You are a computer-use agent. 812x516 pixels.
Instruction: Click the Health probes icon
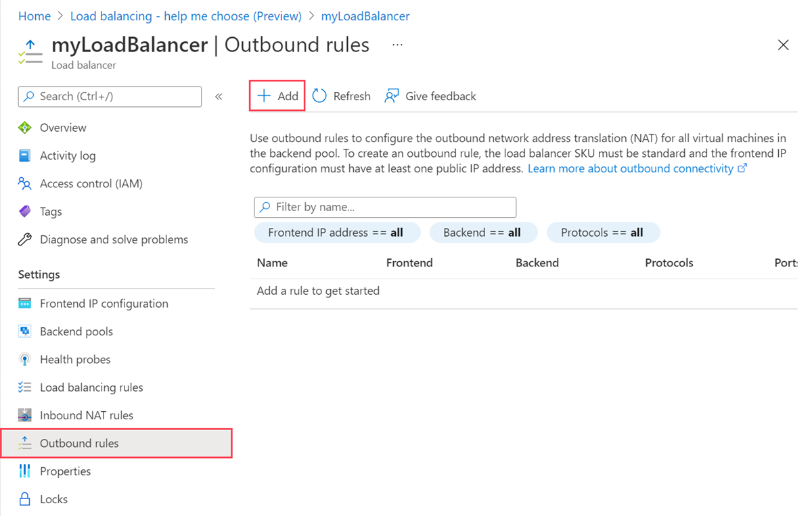(25, 360)
